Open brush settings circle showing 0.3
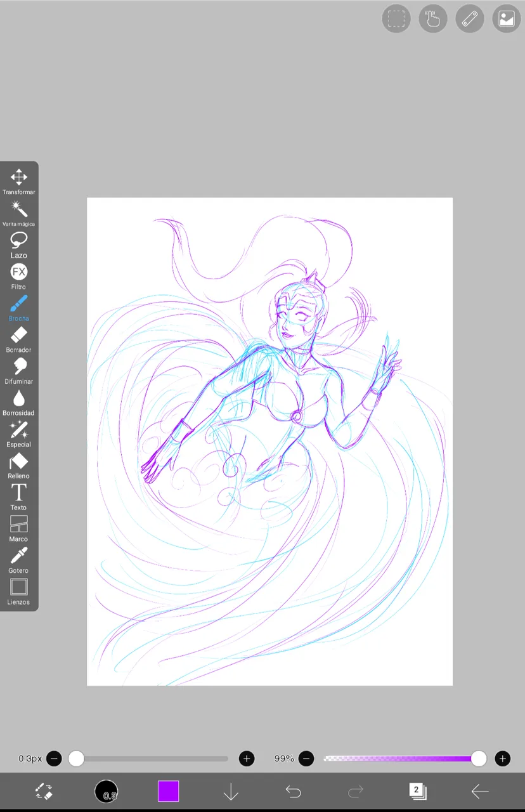Screen dimensions: 525x812 click(107, 792)
